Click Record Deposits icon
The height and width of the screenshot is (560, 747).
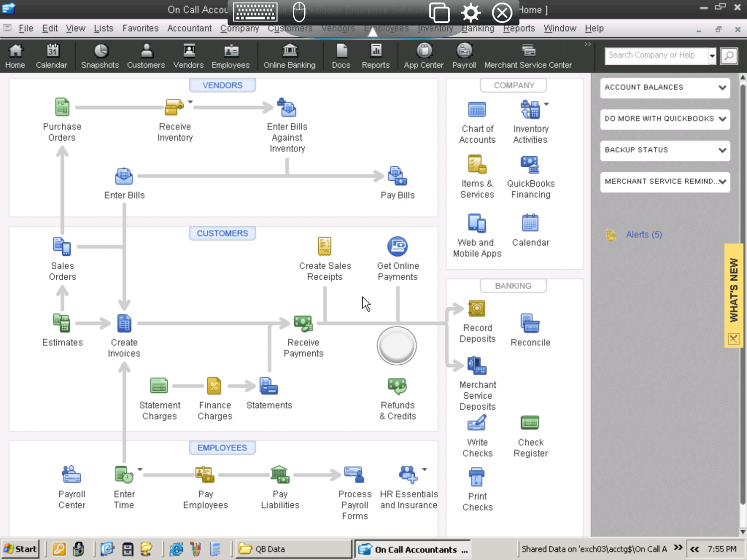(x=477, y=309)
